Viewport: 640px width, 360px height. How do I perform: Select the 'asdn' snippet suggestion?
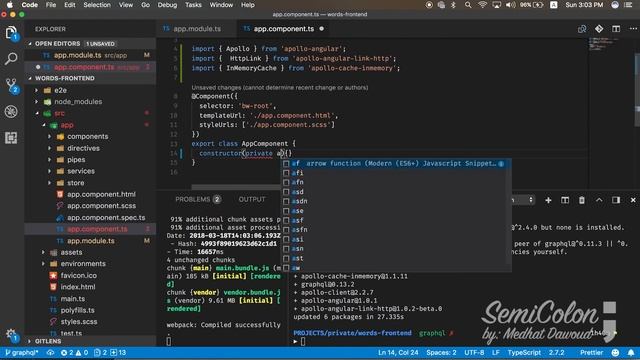(x=393, y=201)
